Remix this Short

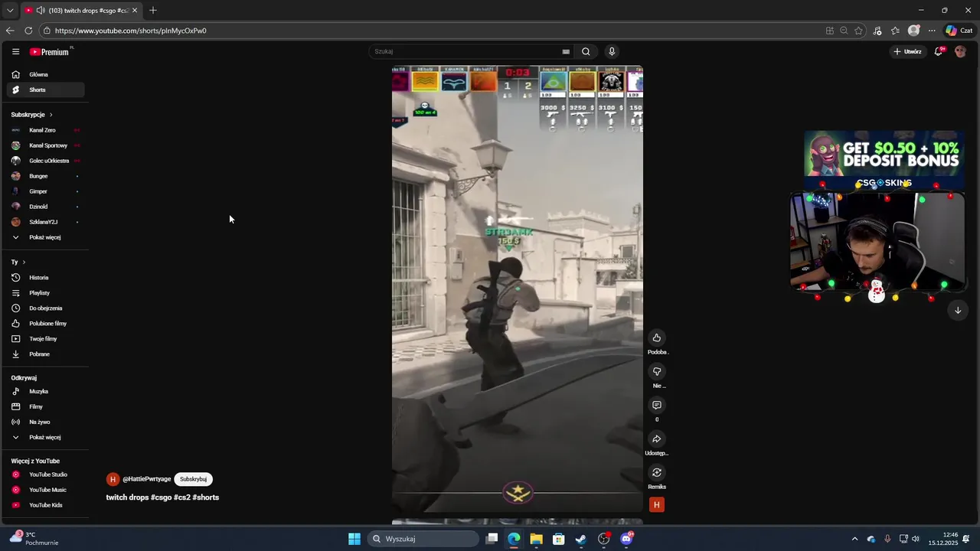pos(656,472)
